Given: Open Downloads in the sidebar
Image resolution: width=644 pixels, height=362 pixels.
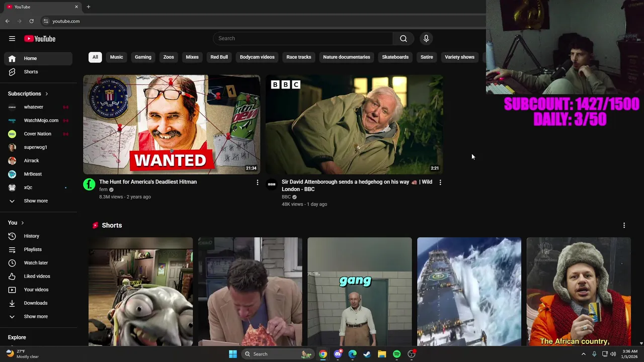Looking at the screenshot, I should 38,303.
